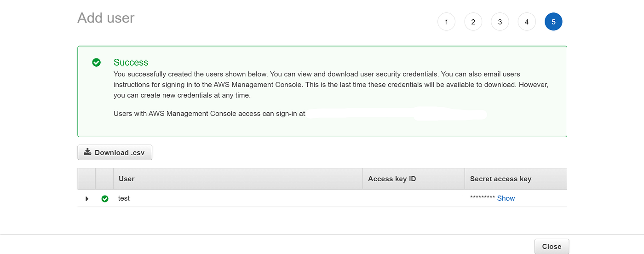The width and height of the screenshot is (644, 254).
Task: Go to step 1 circle
Action: tap(446, 22)
